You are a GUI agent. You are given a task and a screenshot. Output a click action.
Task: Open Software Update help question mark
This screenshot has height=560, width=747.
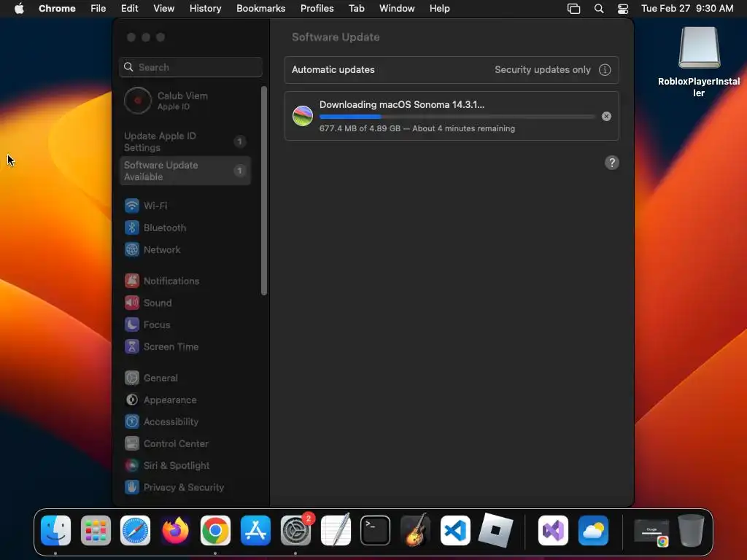(612, 163)
